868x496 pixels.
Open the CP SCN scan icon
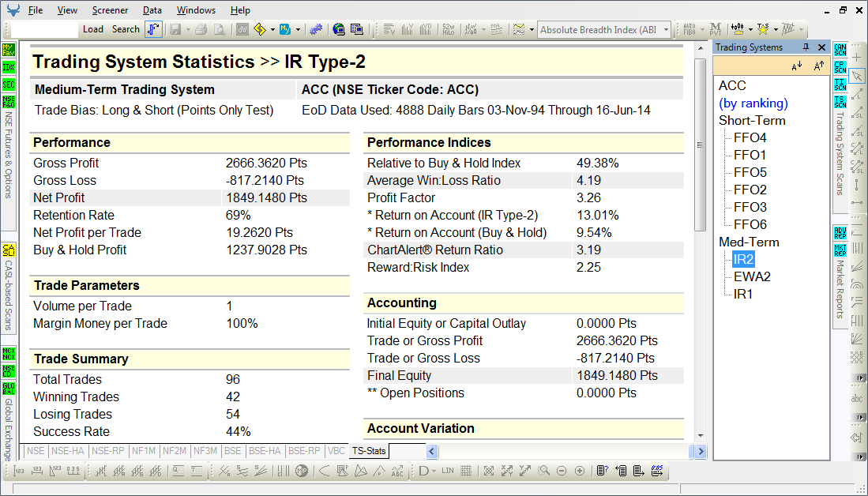[840, 67]
